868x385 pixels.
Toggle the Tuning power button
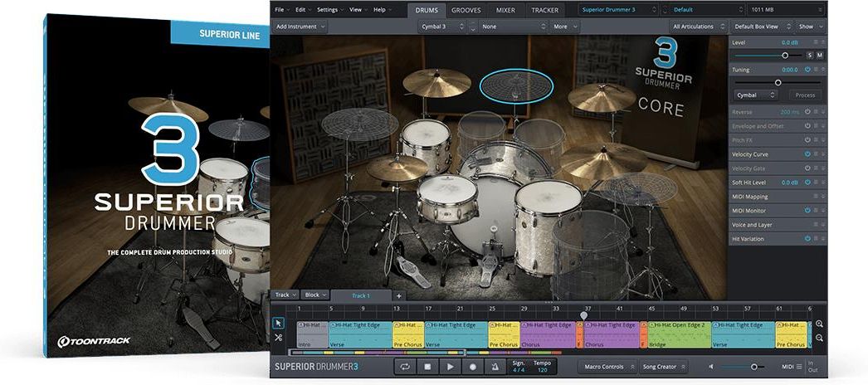pyautogui.click(x=807, y=70)
